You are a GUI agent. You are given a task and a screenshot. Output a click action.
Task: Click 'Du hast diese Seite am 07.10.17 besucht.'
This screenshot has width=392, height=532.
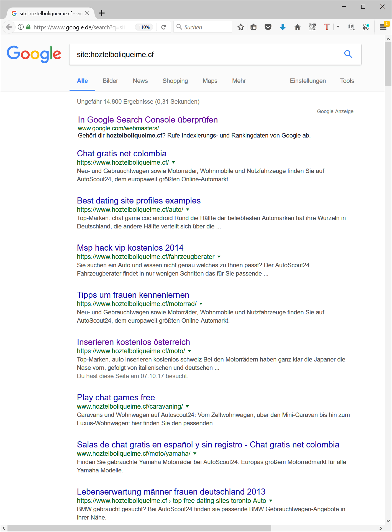(x=133, y=376)
